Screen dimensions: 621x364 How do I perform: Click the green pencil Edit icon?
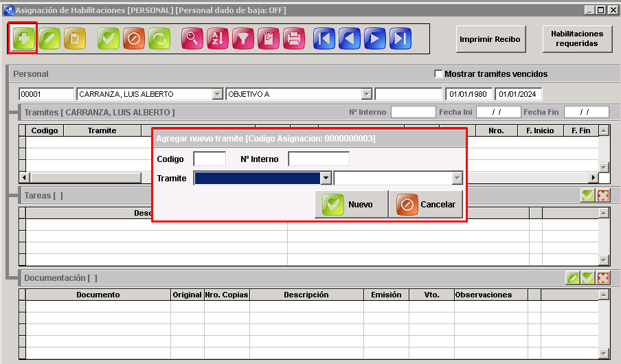[49, 38]
